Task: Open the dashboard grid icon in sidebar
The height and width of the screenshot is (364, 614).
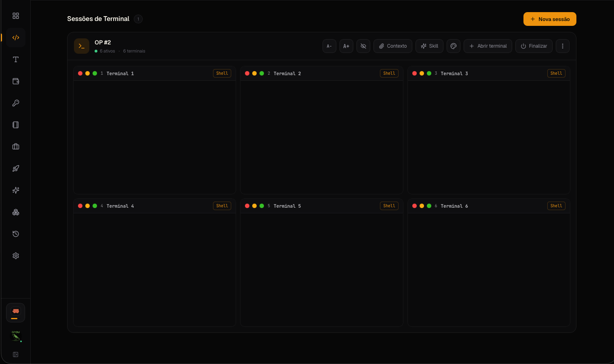Action: pyautogui.click(x=16, y=16)
